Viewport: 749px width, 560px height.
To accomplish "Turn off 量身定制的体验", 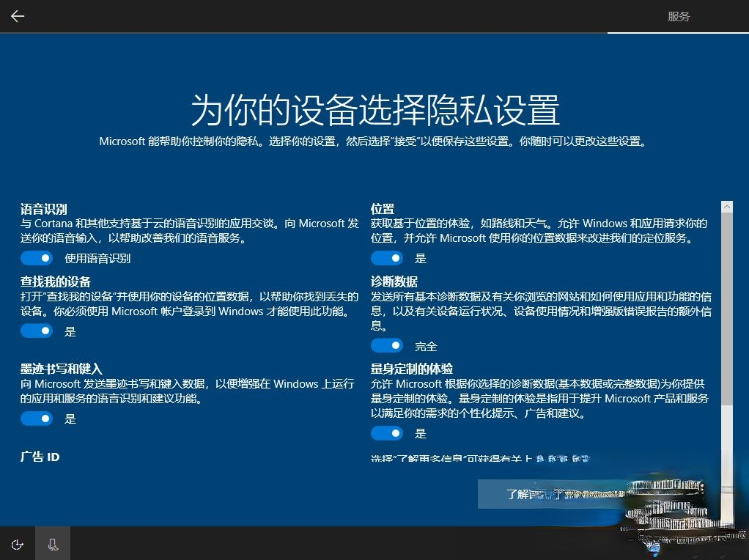I will 387,433.
